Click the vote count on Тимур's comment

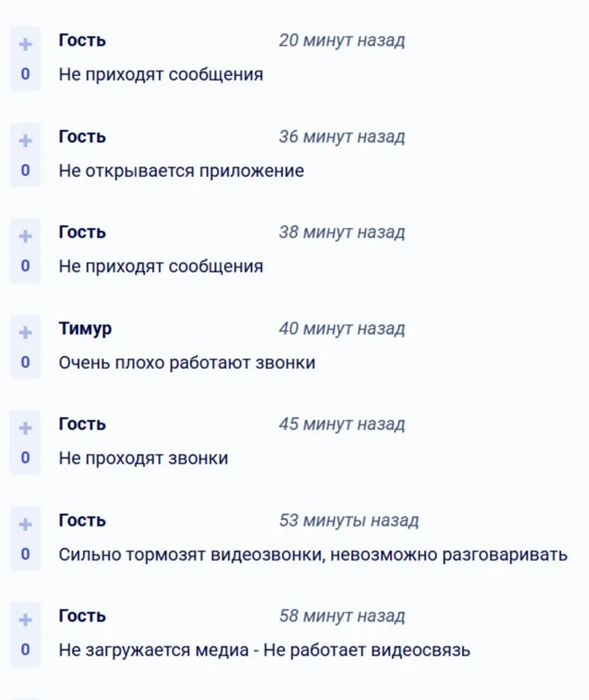click(26, 362)
